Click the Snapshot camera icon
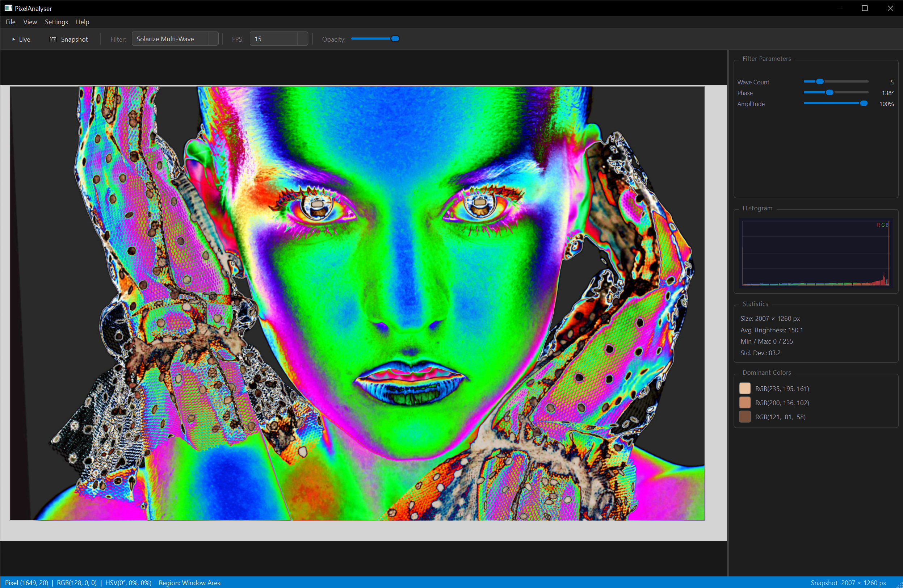The width and height of the screenshot is (903, 588). pyautogui.click(x=53, y=39)
